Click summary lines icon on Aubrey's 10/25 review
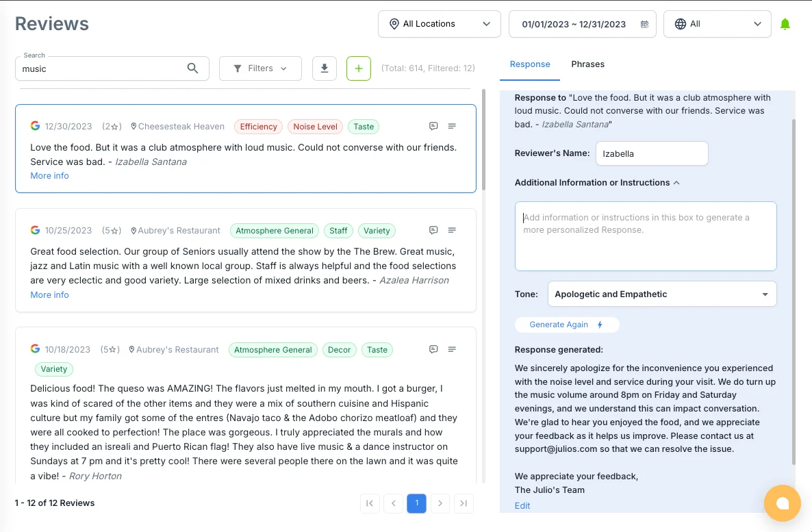The height and width of the screenshot is (532, 812). coord(452,230)
